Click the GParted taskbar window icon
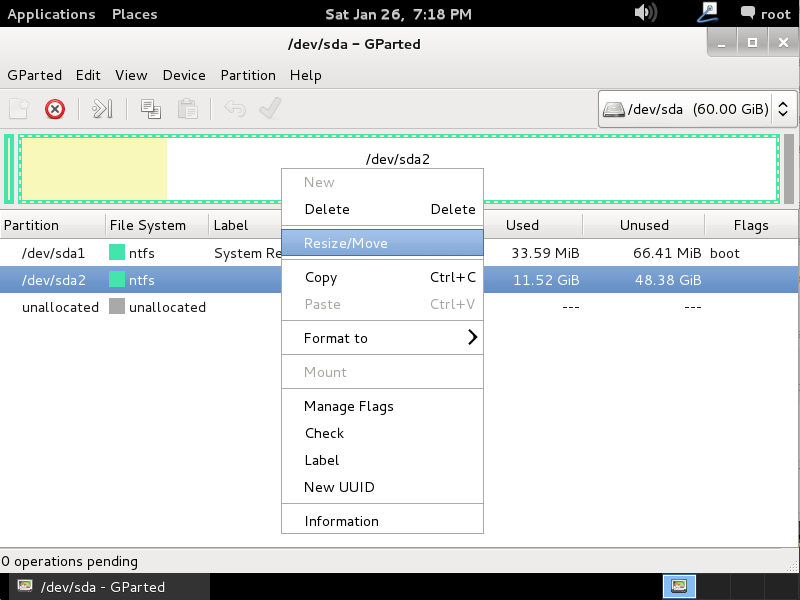Screen dimensions: 800x600 (x=25, y=586)
